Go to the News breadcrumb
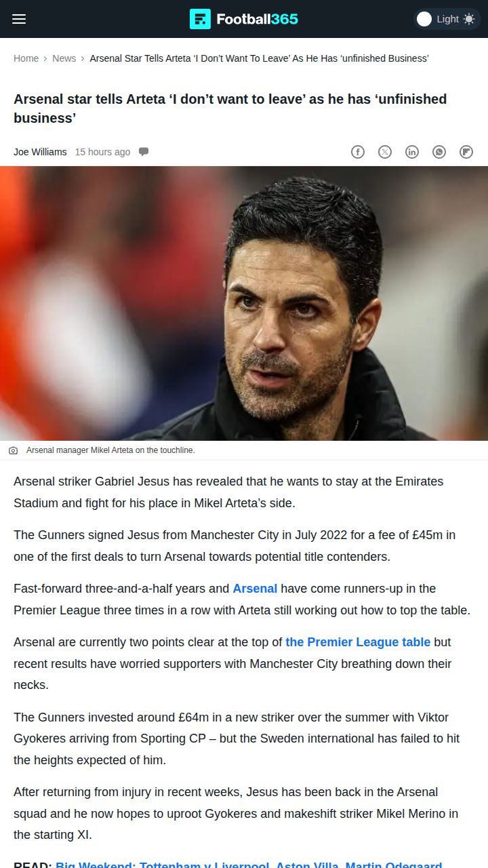 click(64, 58)
